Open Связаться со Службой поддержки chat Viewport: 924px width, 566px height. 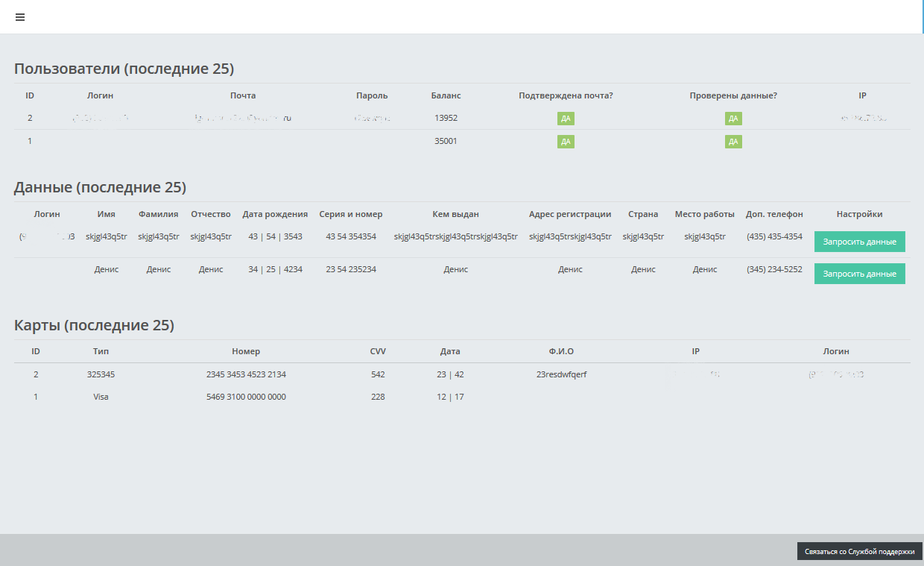pos(859,551)
